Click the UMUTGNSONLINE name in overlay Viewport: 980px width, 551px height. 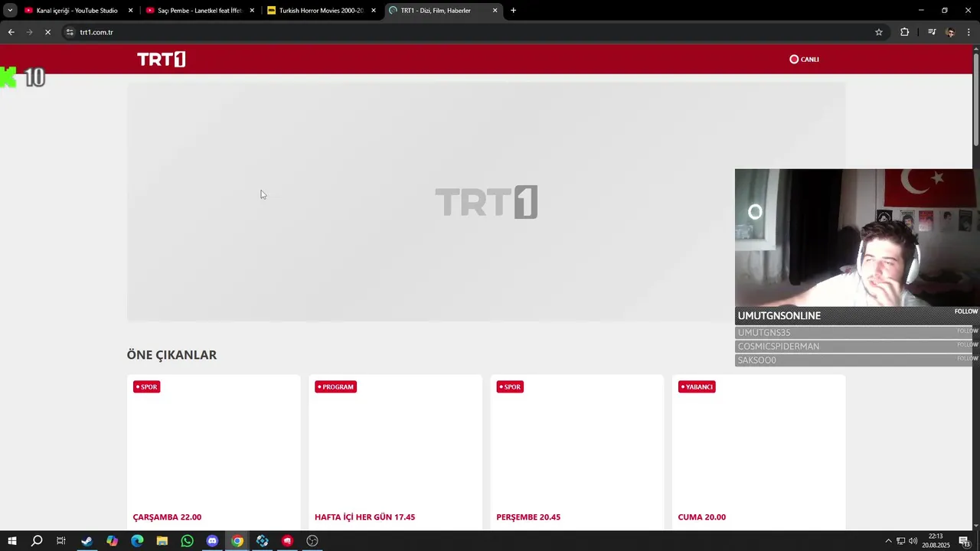pyautogui.click(x=779, y=315)
